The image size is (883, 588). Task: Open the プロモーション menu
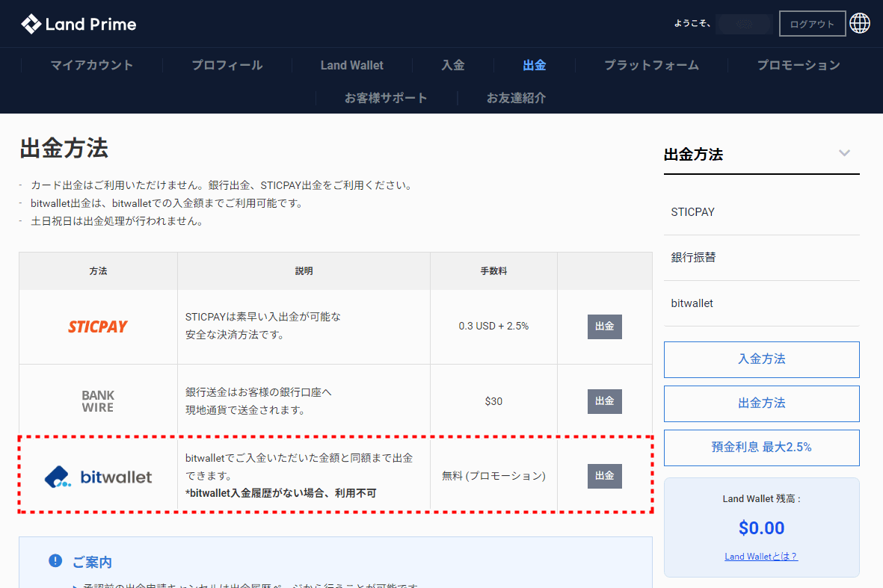799,65
